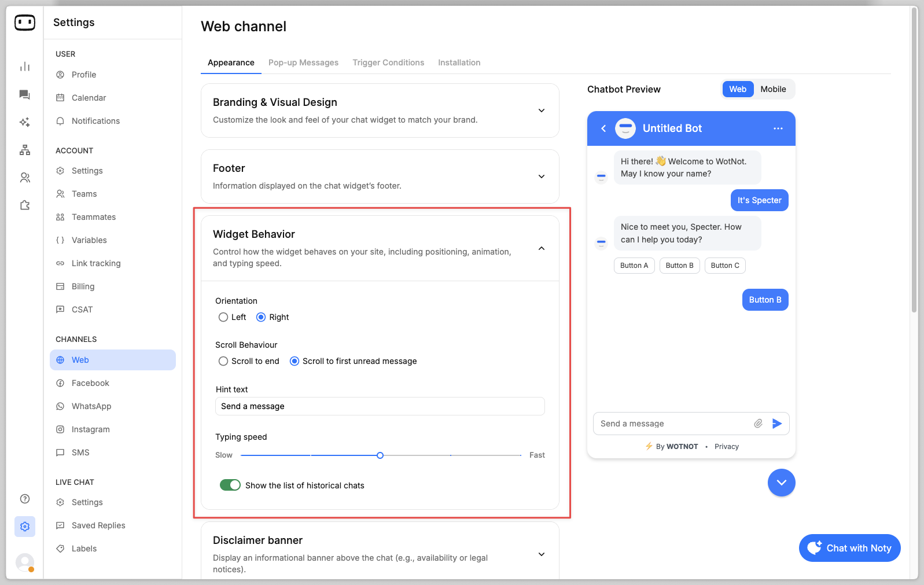Open the bot flow hierarchy icon
The height and width of the screenshot is (585, 924).
tap(24, 150)
